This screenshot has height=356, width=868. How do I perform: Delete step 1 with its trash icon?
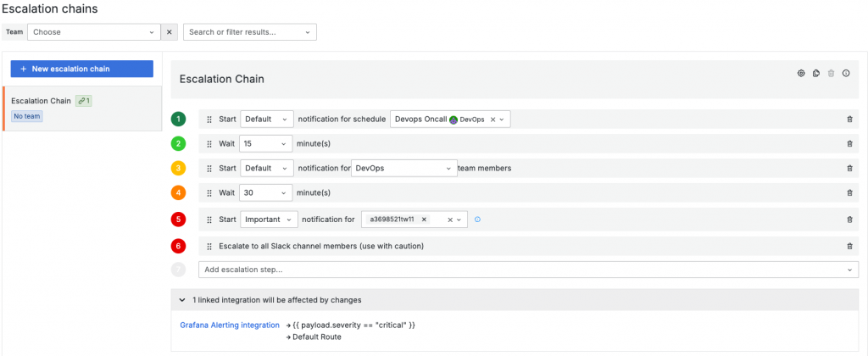coord(850,120)
